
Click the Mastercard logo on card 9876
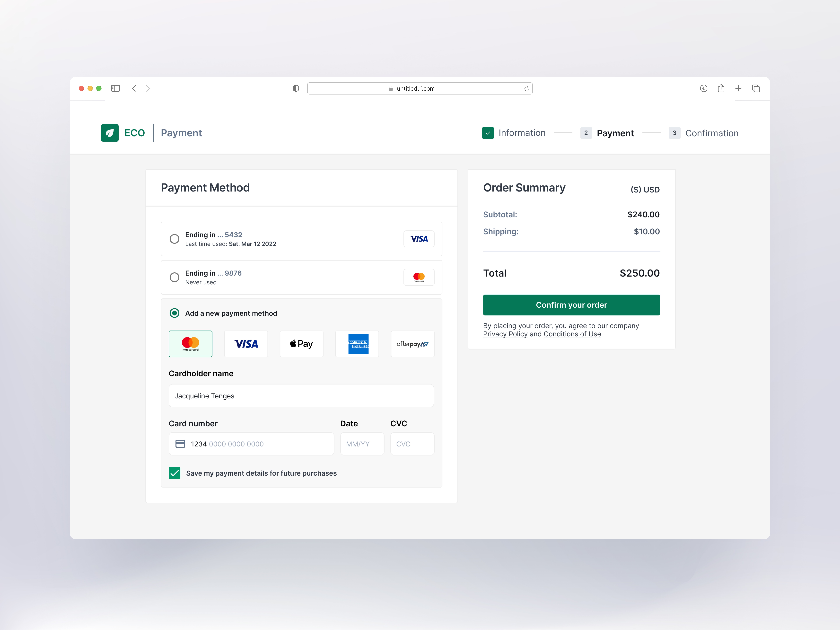(x=419, y=277)
